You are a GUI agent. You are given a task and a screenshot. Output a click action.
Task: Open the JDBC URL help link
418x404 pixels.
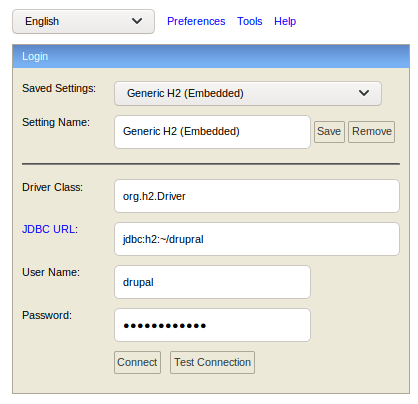point(48,229)
